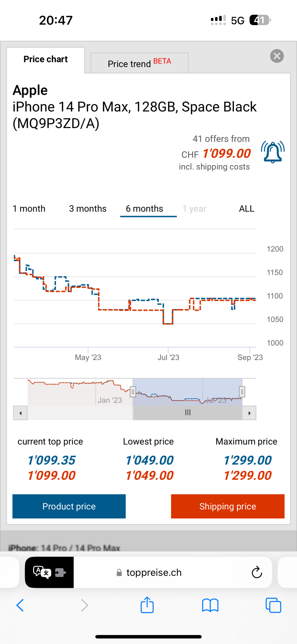Viewport: 297px width, 644px height.
Task: Go back with Safari back arrow
Action: [x=20, y=605]
